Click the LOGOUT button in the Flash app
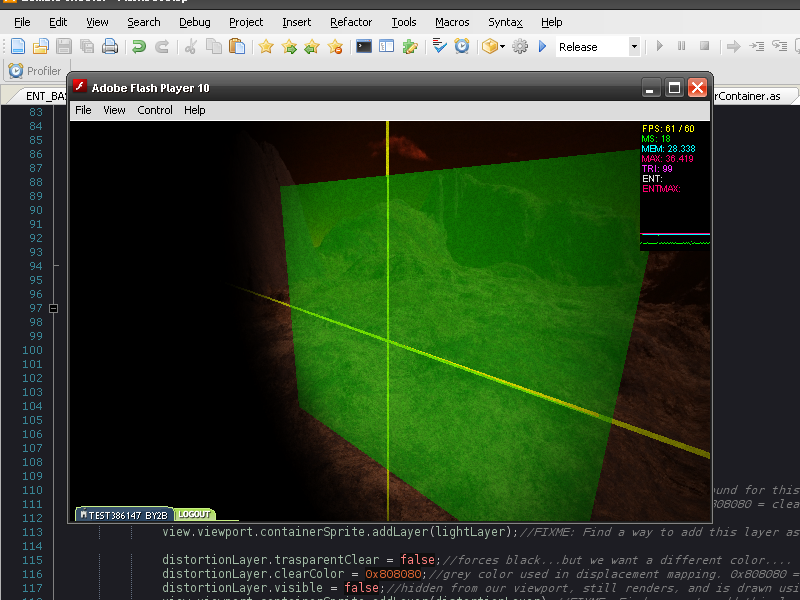This screenshot has width=800, height=600. [195, 513]
